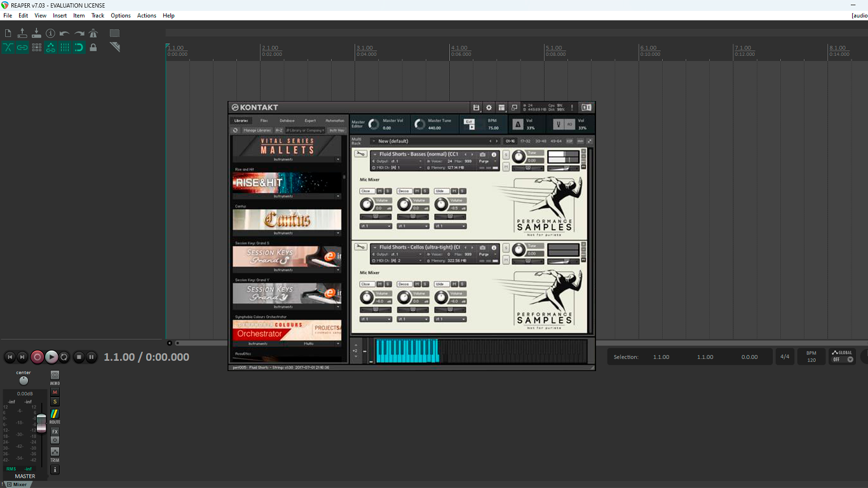Click the master TRIM envelope button
Image resolution: width=868 pixels, height=488 pixels.
pos(55,452)
